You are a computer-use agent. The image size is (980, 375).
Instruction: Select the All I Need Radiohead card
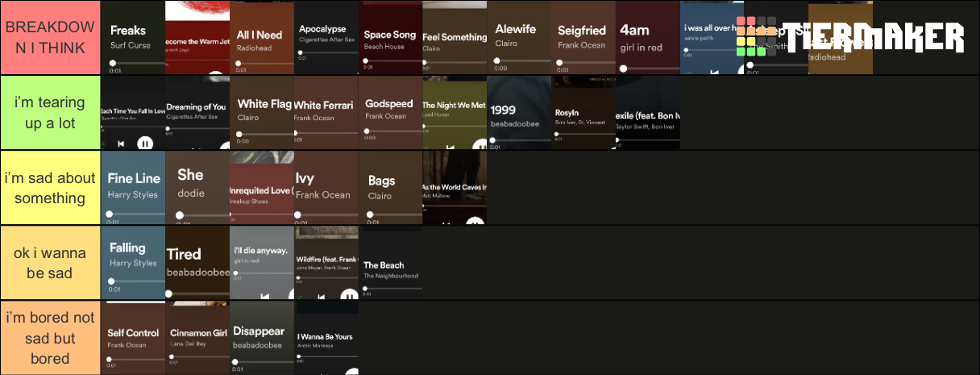tap(262, 37)
